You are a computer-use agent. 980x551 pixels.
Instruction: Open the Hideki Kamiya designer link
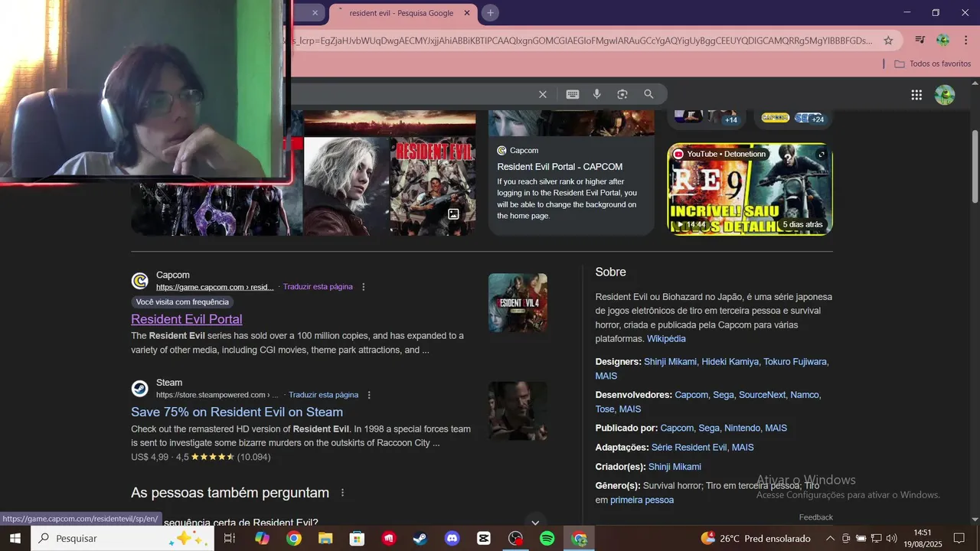point(730,361)
